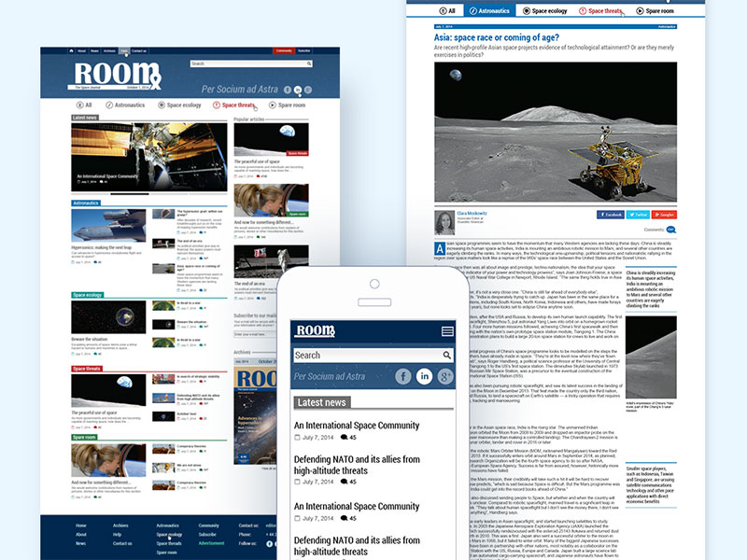Open the Google Plus icon on the phone mockup
The image size is (747, 560).
[445, 376]
